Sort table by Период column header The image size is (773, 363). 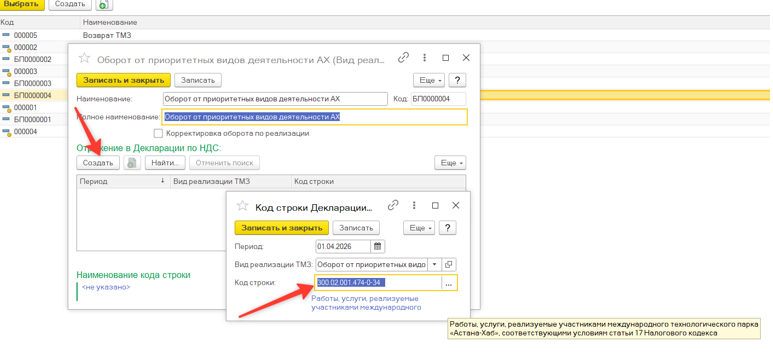(123, 182)
